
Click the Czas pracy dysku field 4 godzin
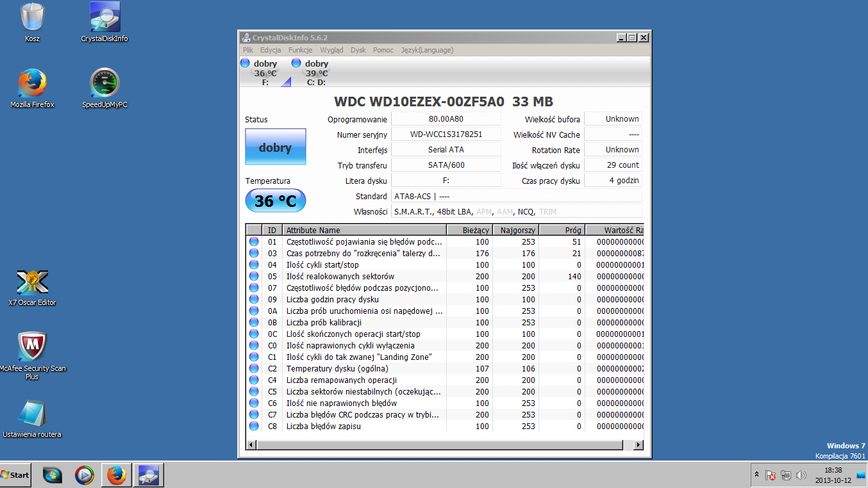613,181
